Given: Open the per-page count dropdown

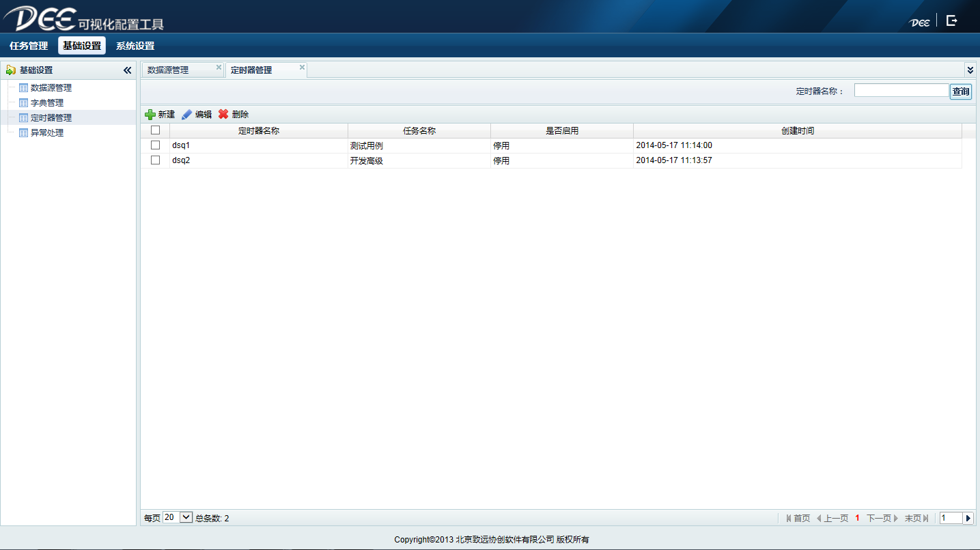Looking at the screenshot, I should (186, 517).
